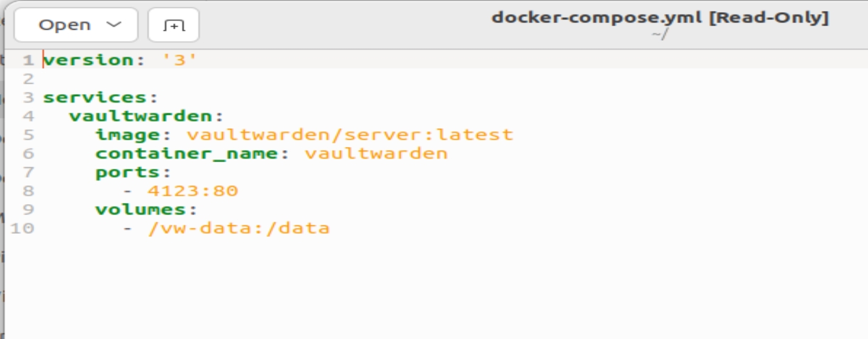Place the cursor on the 'container_name' key
Image resolution: width=868 pixels, height=339 pixels.
pyautogui.click(x=186, y=153)
